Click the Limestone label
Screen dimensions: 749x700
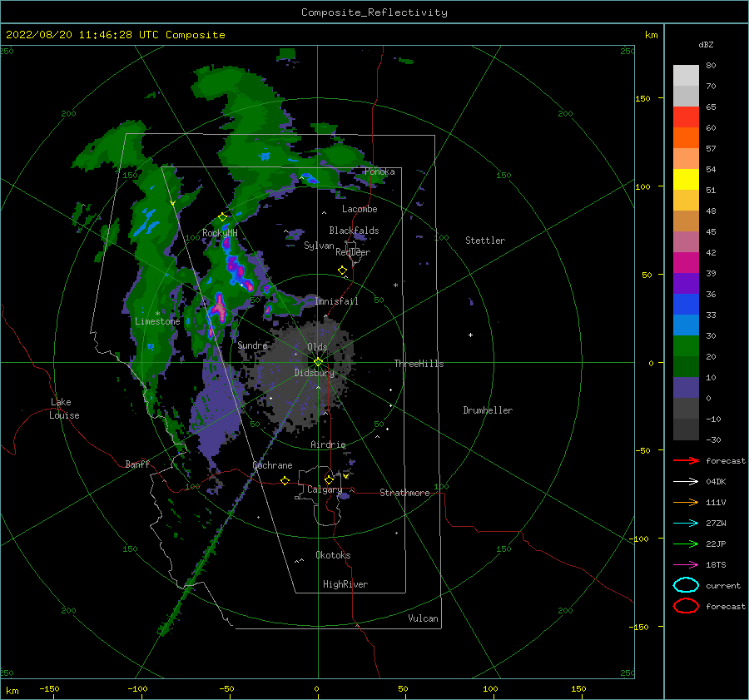pos(157,321)
